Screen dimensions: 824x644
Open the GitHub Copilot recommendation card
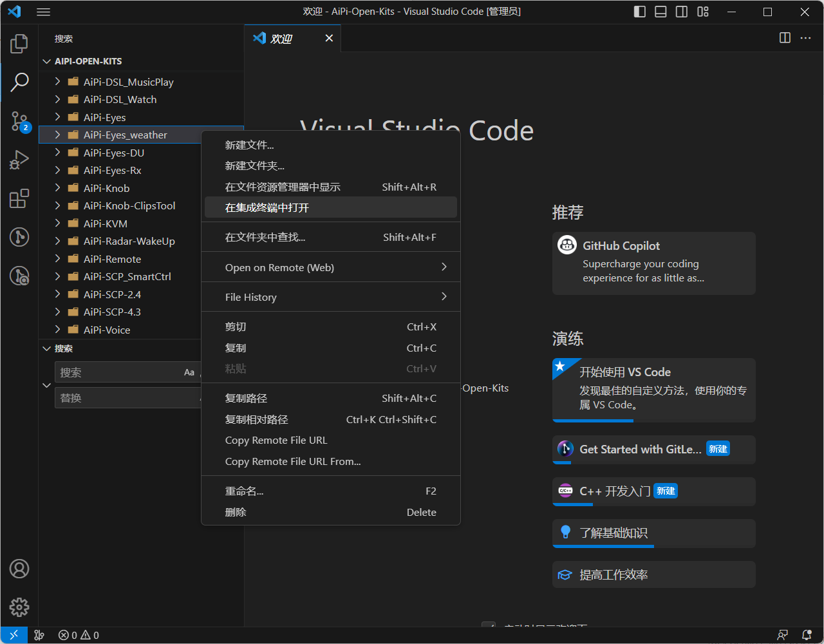(x=654, y=263)
